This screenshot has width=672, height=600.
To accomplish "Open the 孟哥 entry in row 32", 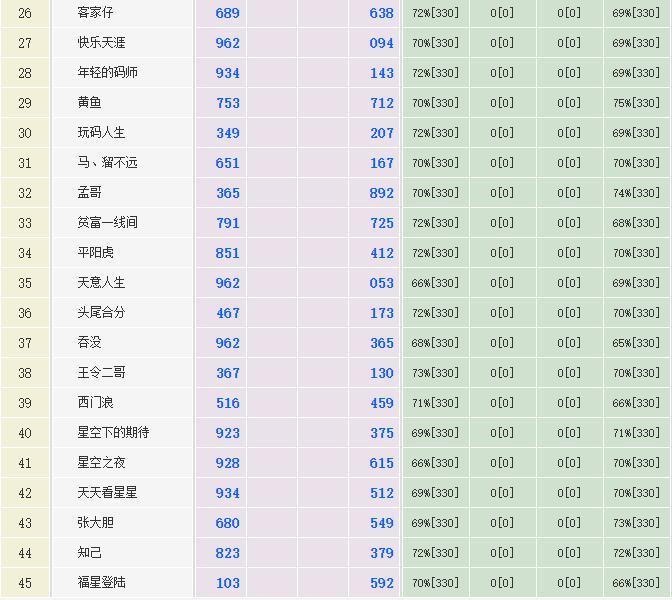I will [89, 193].
